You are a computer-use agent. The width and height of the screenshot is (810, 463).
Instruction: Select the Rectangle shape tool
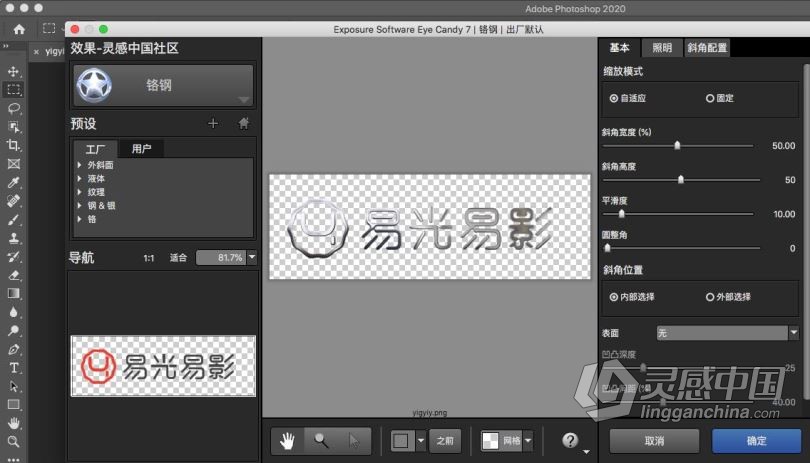pyautogui.click(x=13, y=405)
